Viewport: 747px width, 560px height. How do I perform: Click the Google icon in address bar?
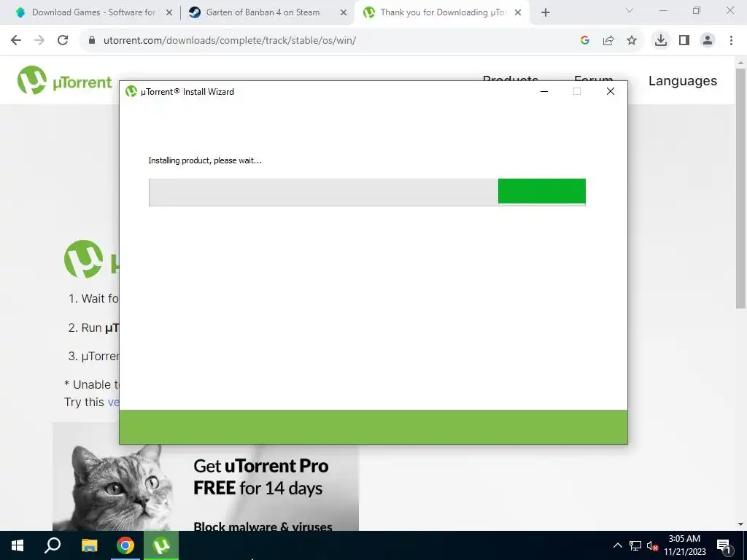click(585, 41)
